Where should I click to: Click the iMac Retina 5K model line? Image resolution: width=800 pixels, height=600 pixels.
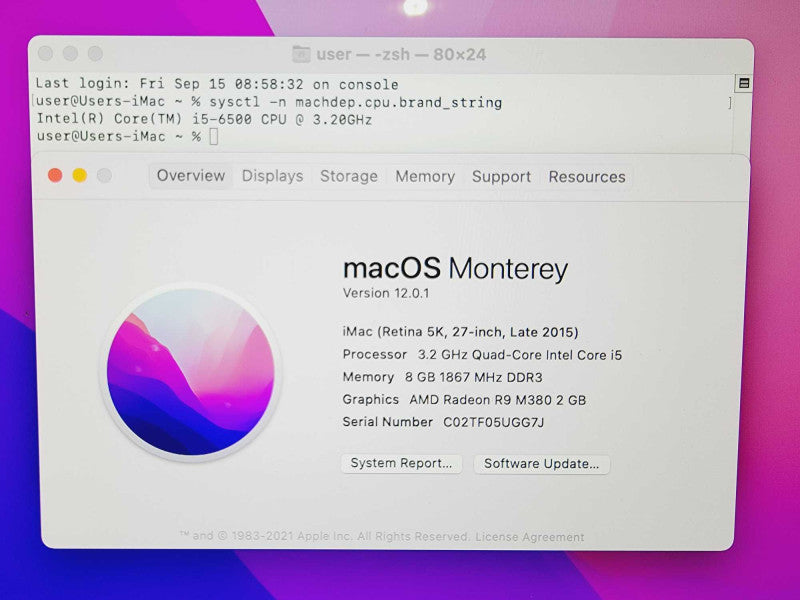tap(460, 332)
